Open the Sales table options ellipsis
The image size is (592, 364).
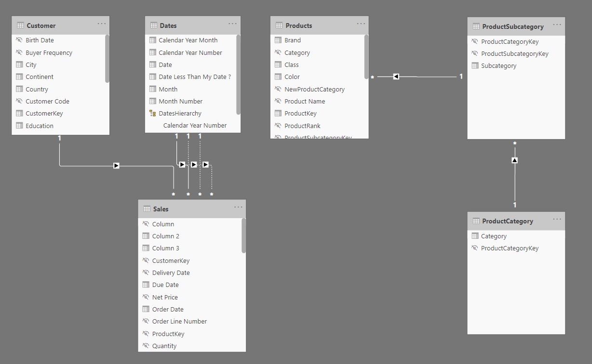pos(239,207)
